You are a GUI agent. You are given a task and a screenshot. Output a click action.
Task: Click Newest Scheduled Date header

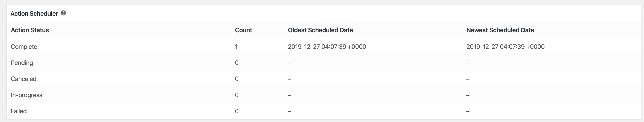tap(500, 30)
